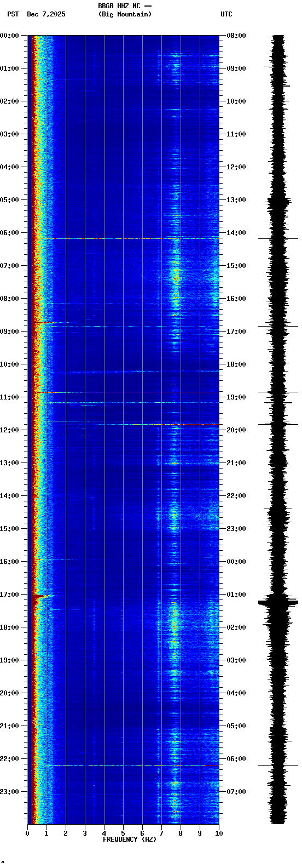Click the PST time label '05:00'
The height and width of the screenshot is (868, 302).
coord(9,200)
